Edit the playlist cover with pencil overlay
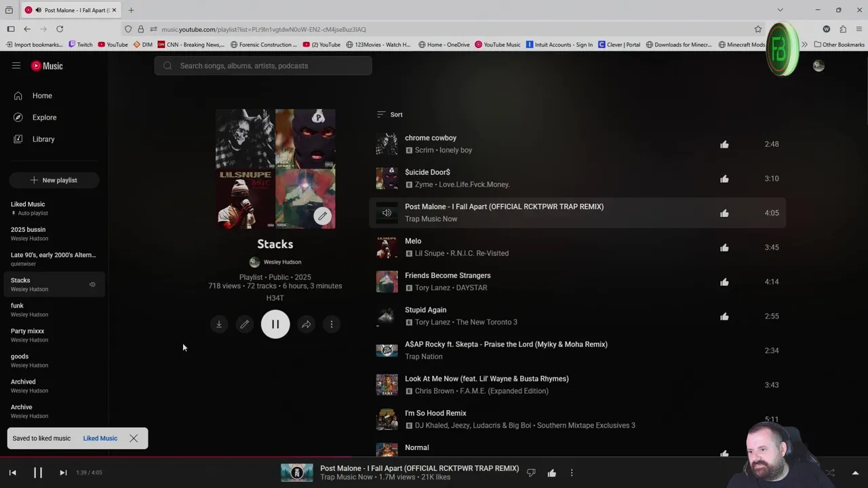Image resolution: width=868 pixels, height=488 pixels. coord(322,216)
